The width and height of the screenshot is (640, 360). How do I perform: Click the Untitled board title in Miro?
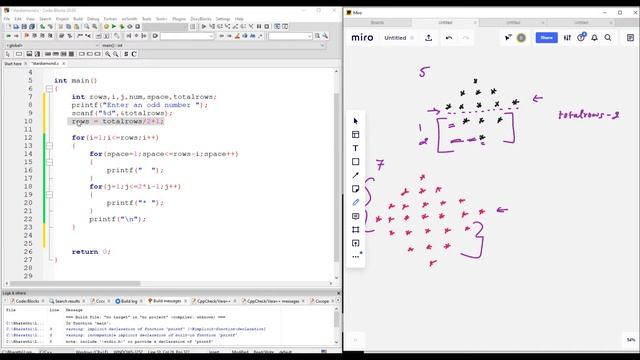click(395, 38)
